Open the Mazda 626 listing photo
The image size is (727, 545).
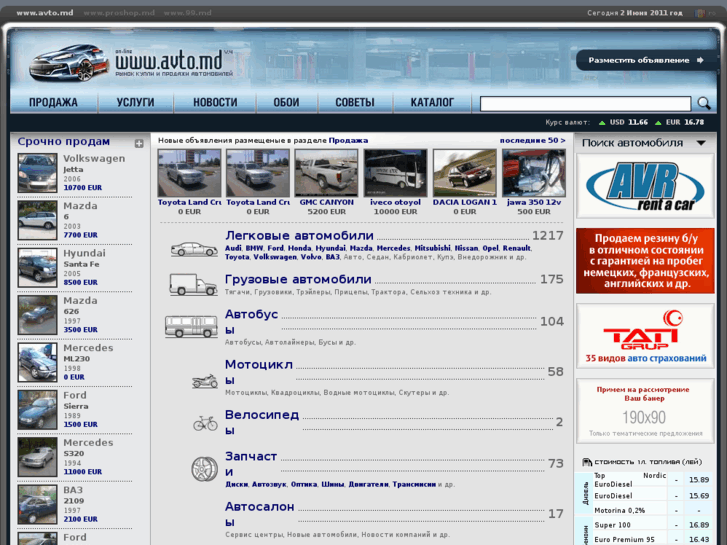pos(38,315)
